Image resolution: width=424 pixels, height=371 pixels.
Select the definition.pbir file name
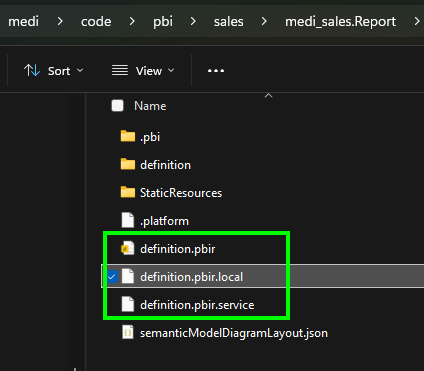click(178, 249)
